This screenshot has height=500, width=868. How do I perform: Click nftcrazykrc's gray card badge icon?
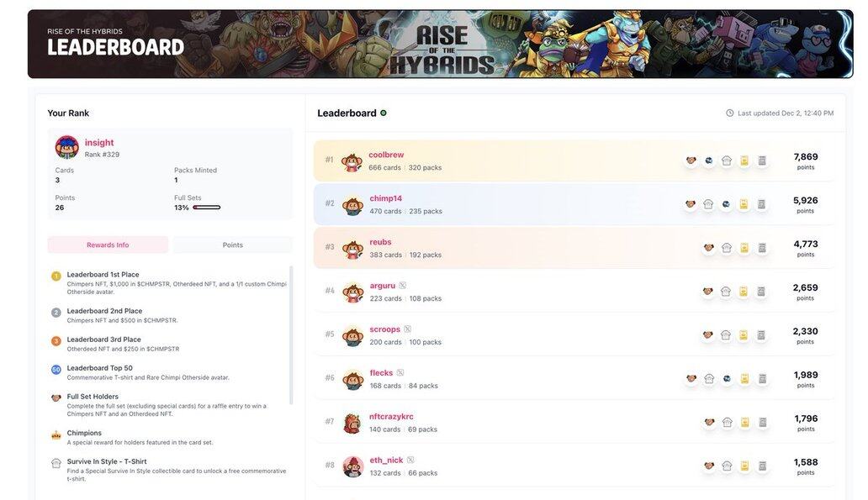coord(762,423)
